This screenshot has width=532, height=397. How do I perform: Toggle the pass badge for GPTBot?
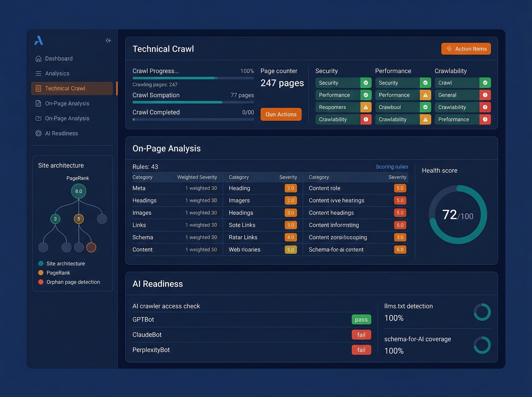point(361,319)
